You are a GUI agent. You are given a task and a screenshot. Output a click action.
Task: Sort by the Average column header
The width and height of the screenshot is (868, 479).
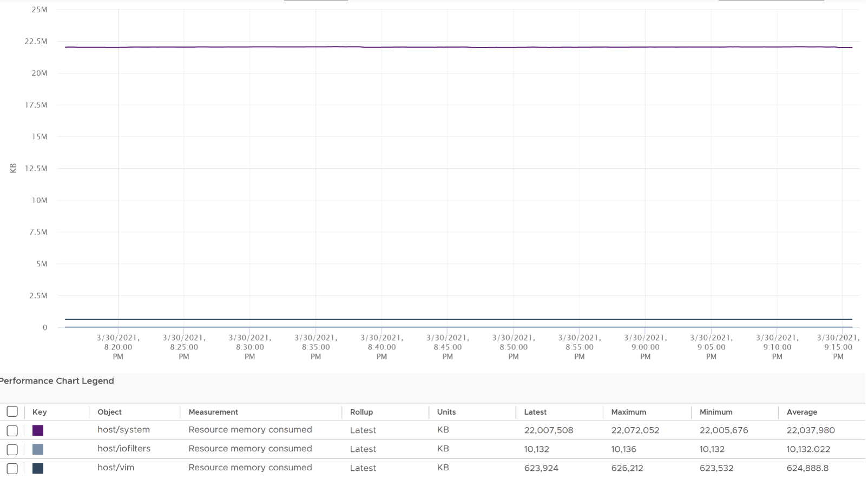802,412
